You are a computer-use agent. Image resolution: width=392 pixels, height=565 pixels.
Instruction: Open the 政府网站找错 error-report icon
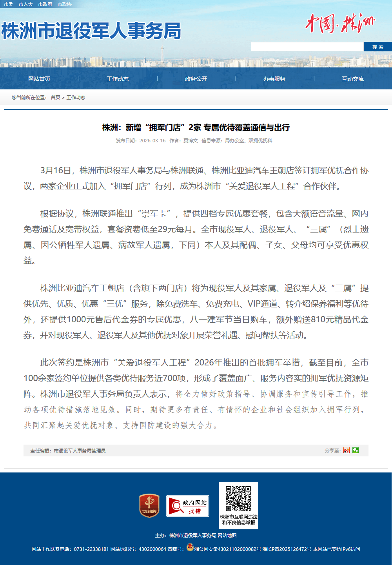coord(188,506)
